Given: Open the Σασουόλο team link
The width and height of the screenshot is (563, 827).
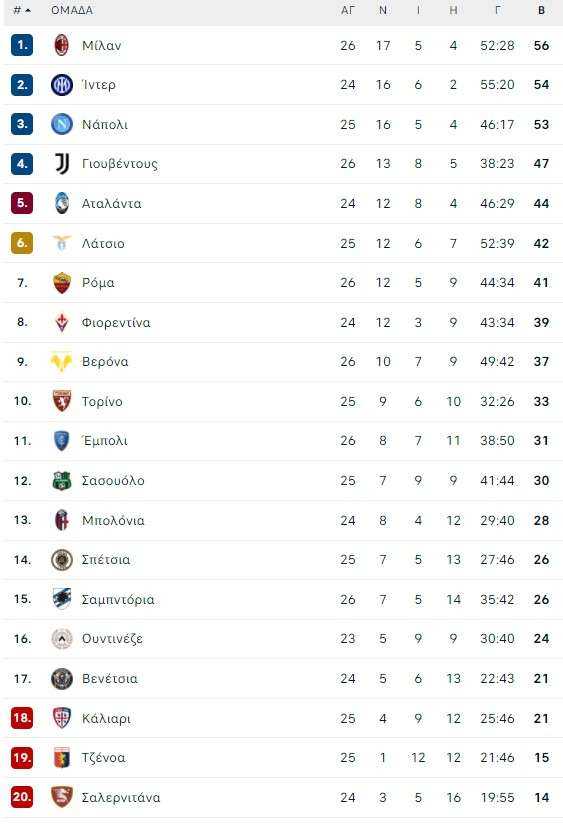Looking at the screenshot, I should [x=113, y=480].
